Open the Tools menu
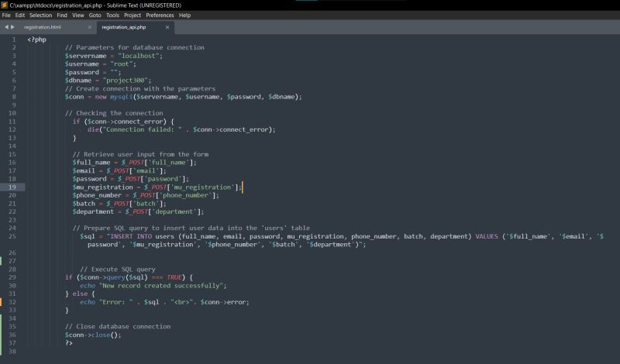Screen dimensions: 620x364 [112, 15]
